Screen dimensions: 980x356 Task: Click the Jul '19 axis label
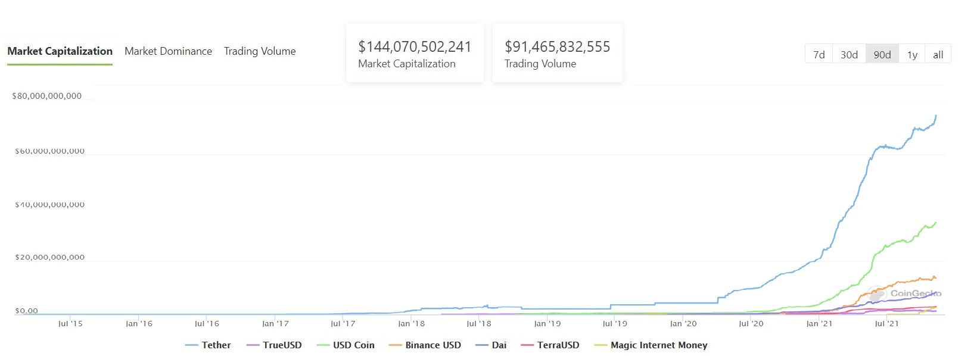(615, 324)
